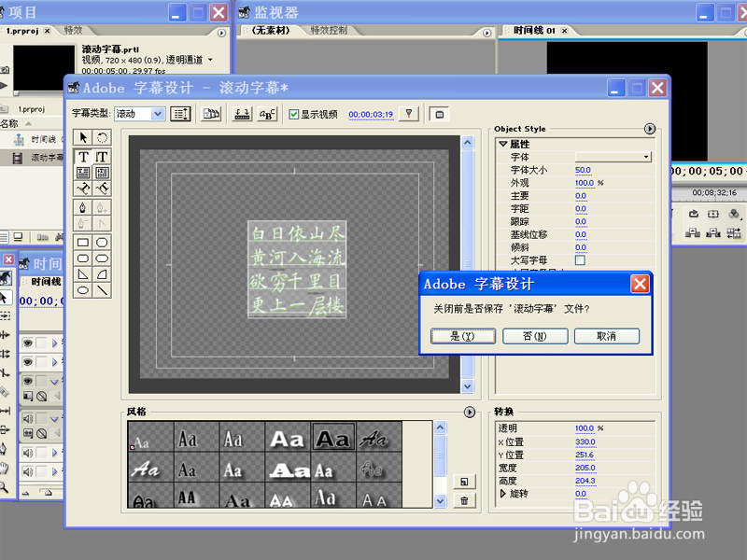Click the 是(Y) button to save

pos(463,336)
